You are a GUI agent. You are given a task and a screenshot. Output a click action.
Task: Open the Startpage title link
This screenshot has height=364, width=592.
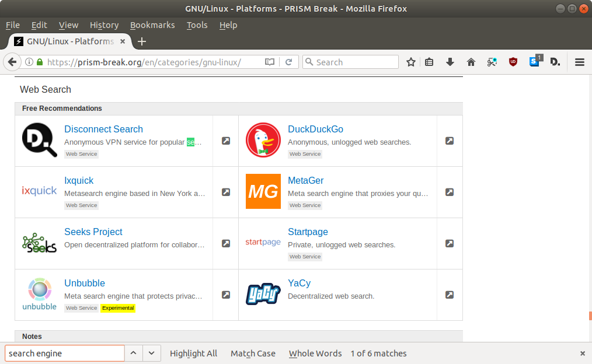[x=308, y=232]
